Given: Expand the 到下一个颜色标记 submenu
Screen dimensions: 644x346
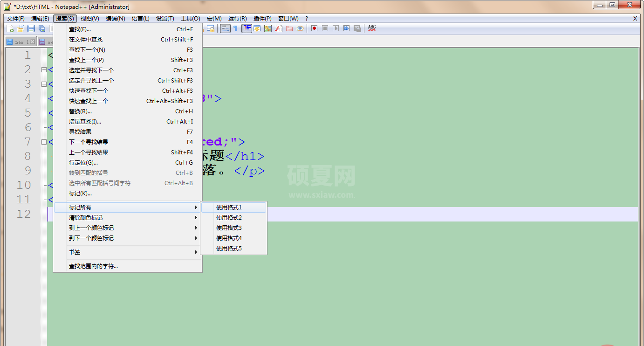Looking at the screenshot, I should (x=127, y=238).
